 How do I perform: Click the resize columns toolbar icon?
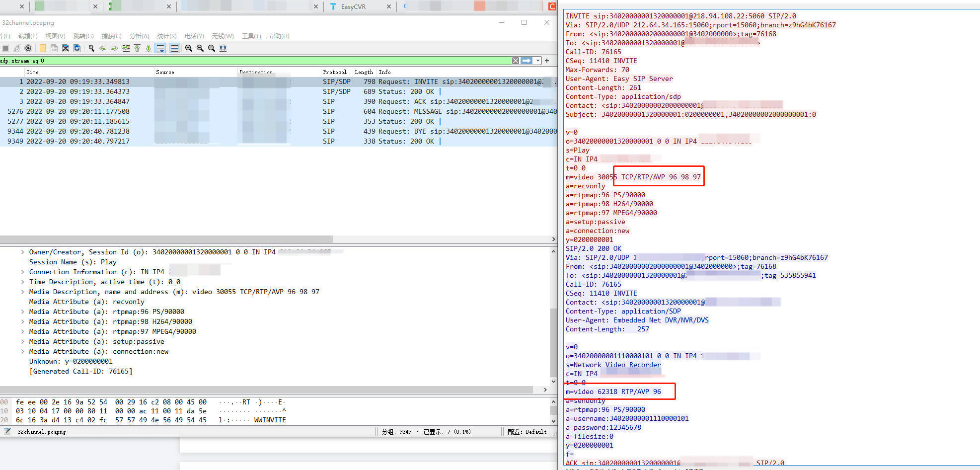click(223, 48)
